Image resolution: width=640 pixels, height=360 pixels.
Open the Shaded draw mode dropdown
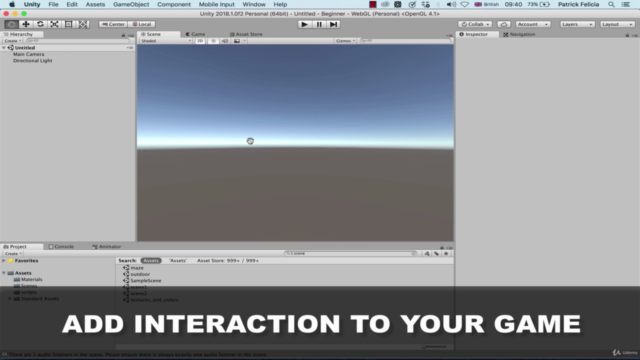(x=165, y=41)
